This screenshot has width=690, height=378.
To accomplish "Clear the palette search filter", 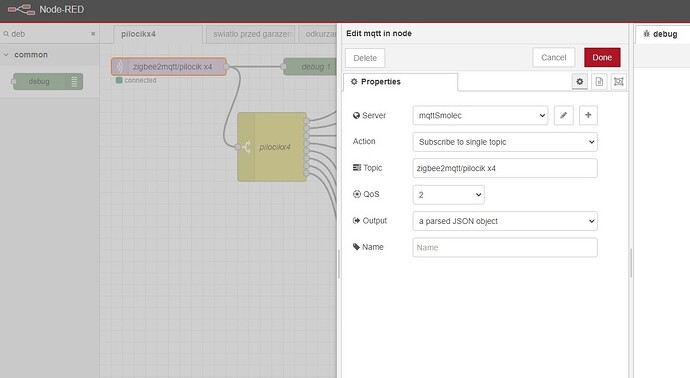I will 93,34.
